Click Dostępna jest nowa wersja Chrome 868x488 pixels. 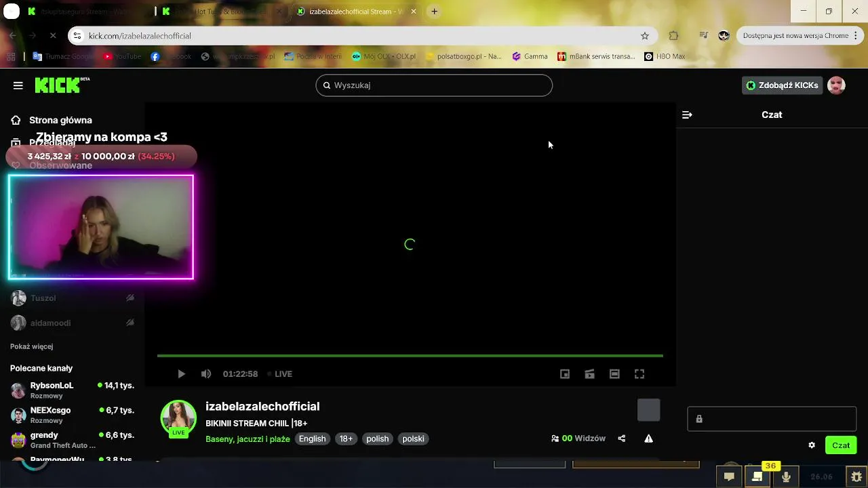pos(795,36)
